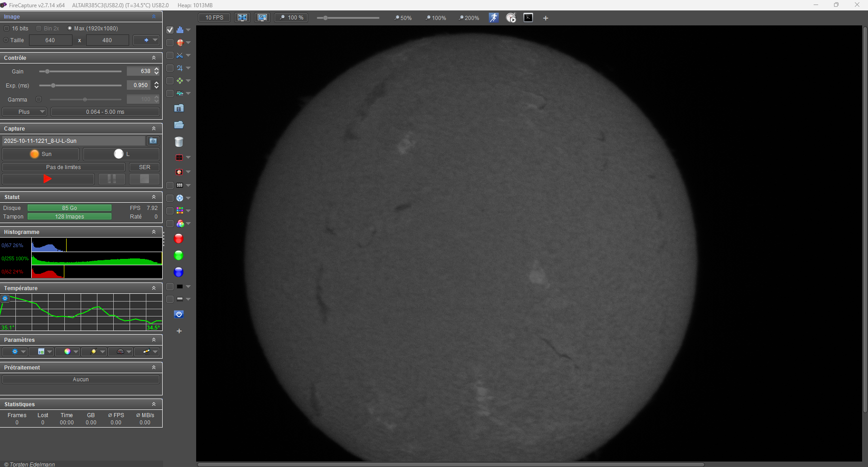The height and width of the screenshot is (467, 868).
Task: Open the gear settings dropdown in Paramètres
Action: [x=15, y=351]
